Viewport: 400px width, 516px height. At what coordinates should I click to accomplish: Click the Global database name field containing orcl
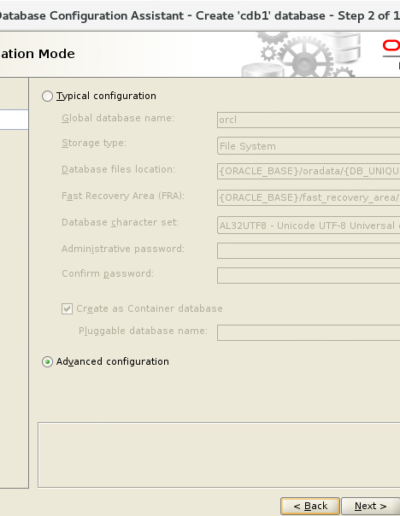click(308, 120)
